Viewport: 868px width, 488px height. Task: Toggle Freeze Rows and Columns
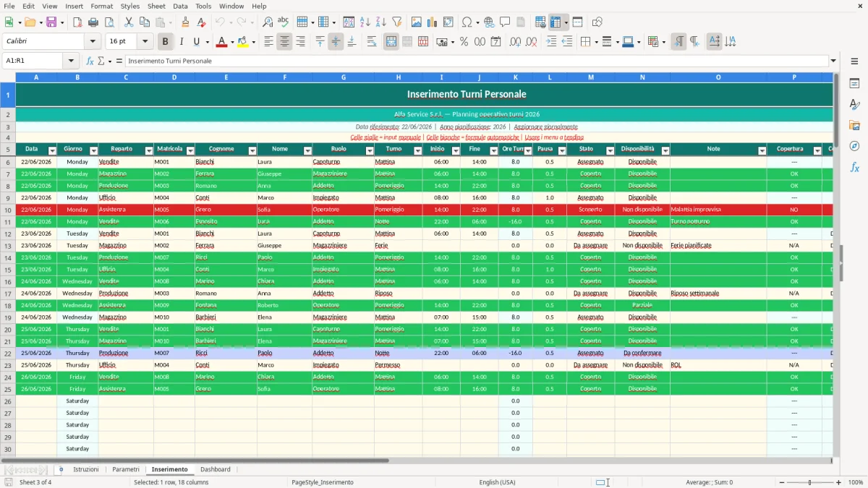click(556, 22)
